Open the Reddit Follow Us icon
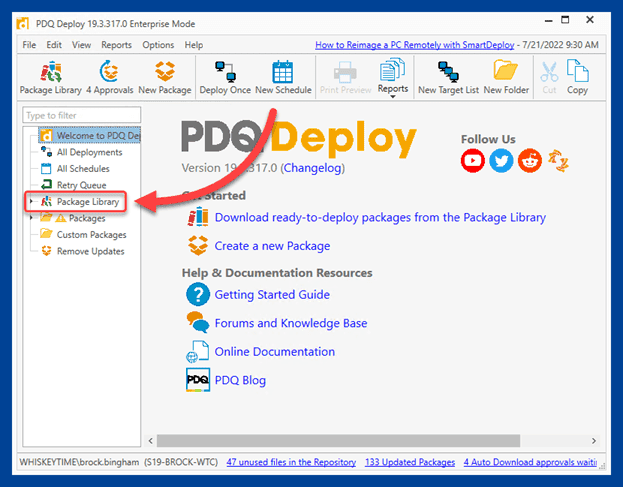This screenshot has width=623, height=487. [x=530, y=161]
